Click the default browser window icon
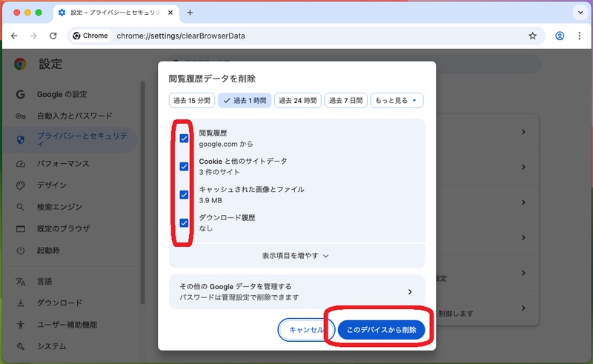This screenshot has width=593, height=364. click(x=21, y=229)
